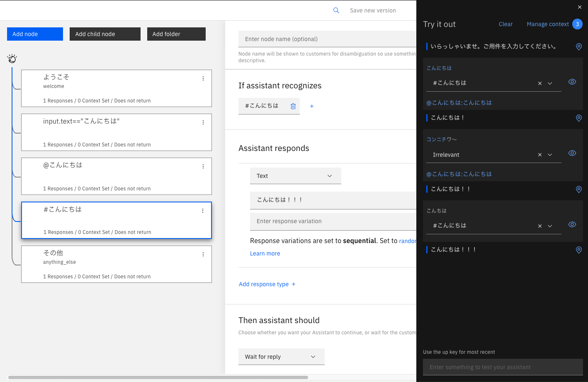Image resolution: width=588 pixels, height=382 pixels.
Task: Click first @こんにちは:こんにちは entity text
Action: tap(459, 102)
